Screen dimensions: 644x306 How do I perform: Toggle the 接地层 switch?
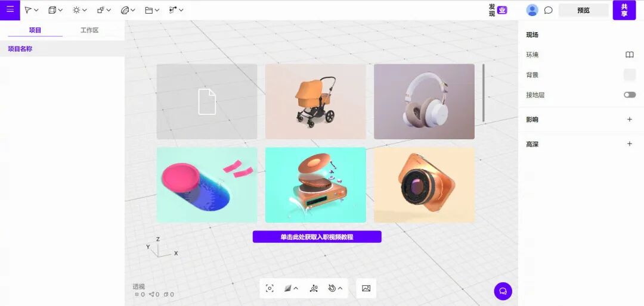[x=630, y=95]
